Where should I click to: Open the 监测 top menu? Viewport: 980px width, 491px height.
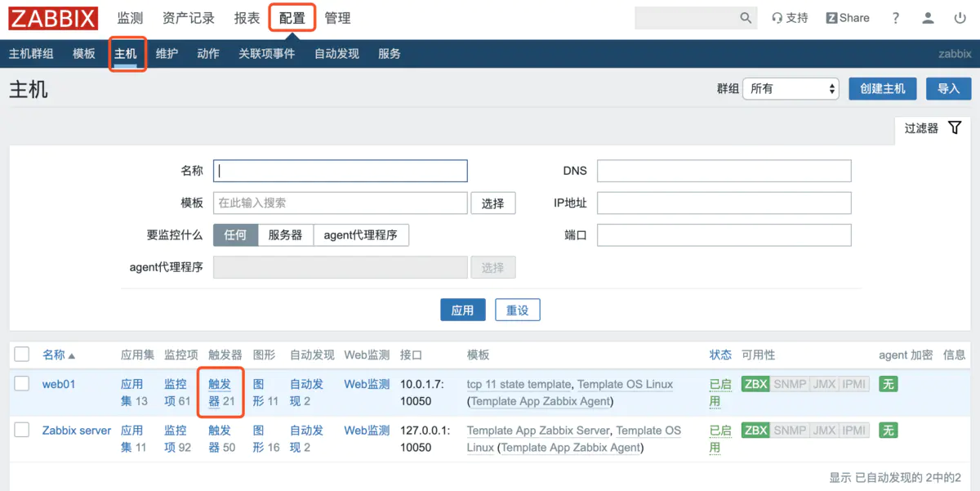click(x=130, y=18)
